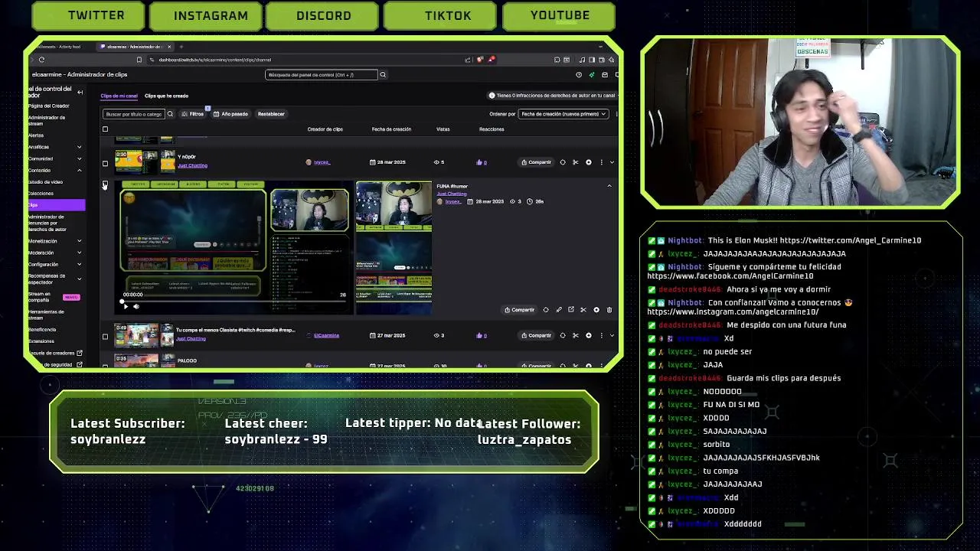
Task: Focus the control panel search box
Action: [322, 74]
